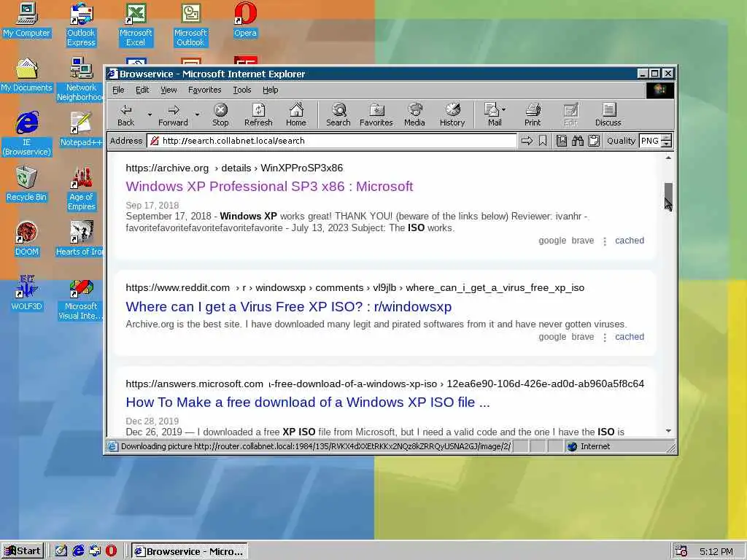Select the Notepad++ desktop icon
747x560 pixels.
(x=81, y=129)
